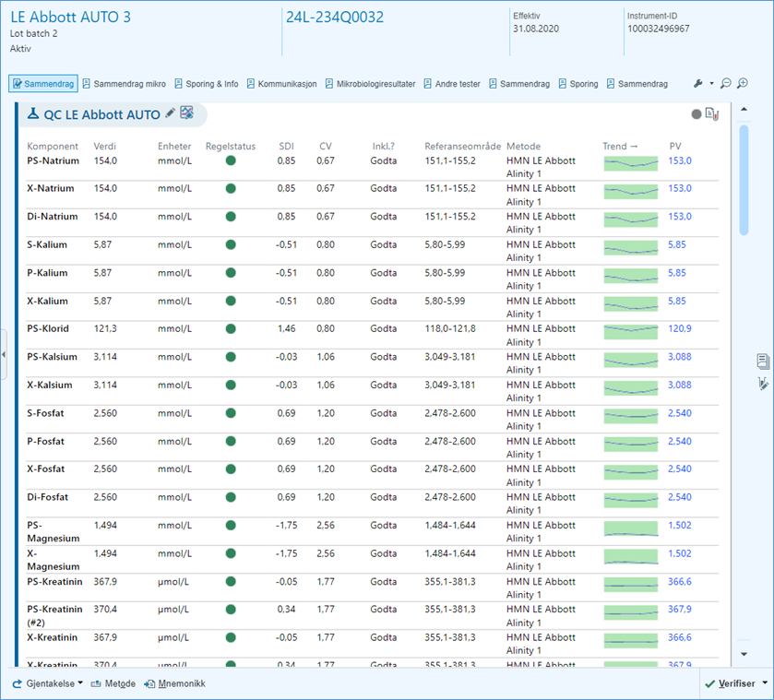Image resolution: width=774 pixels, height=700 pixels.
Task: Click the grey circle status indicator in panel header
Action: 696,114
